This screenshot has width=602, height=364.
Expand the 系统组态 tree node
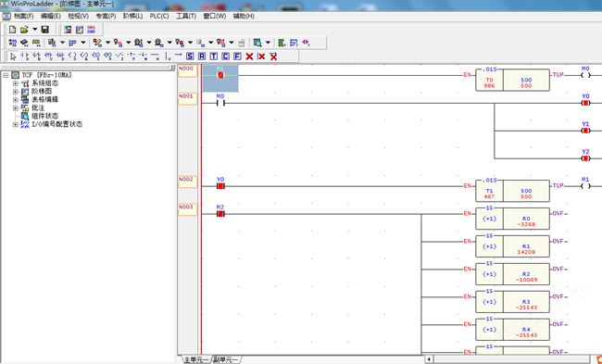(x=16, y=83)
